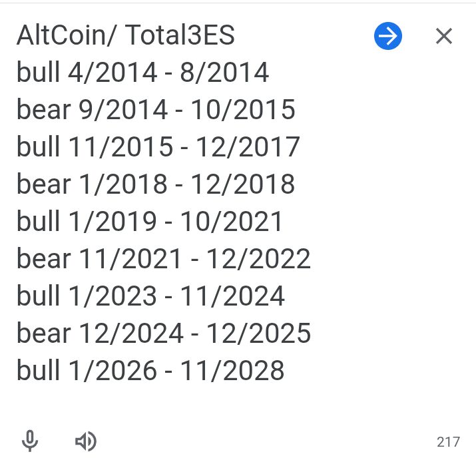
Task: Click on the date 12/2017
Action: point(247,147)
